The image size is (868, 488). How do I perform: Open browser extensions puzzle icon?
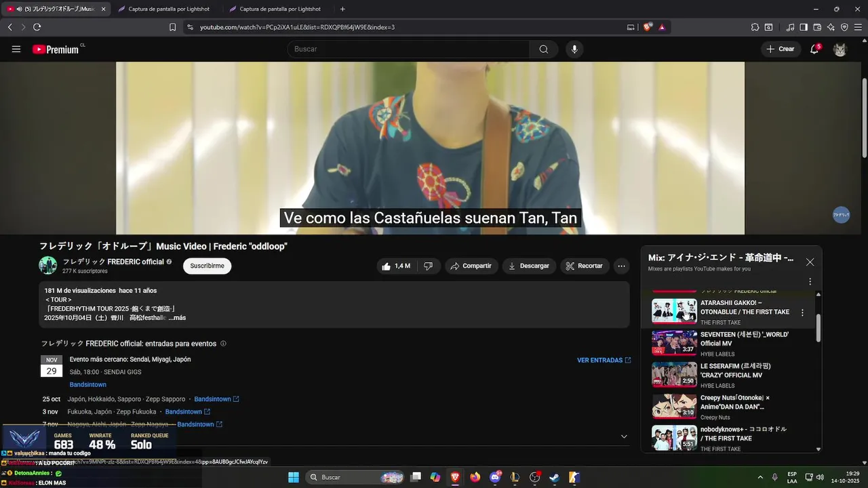point(755,27)
